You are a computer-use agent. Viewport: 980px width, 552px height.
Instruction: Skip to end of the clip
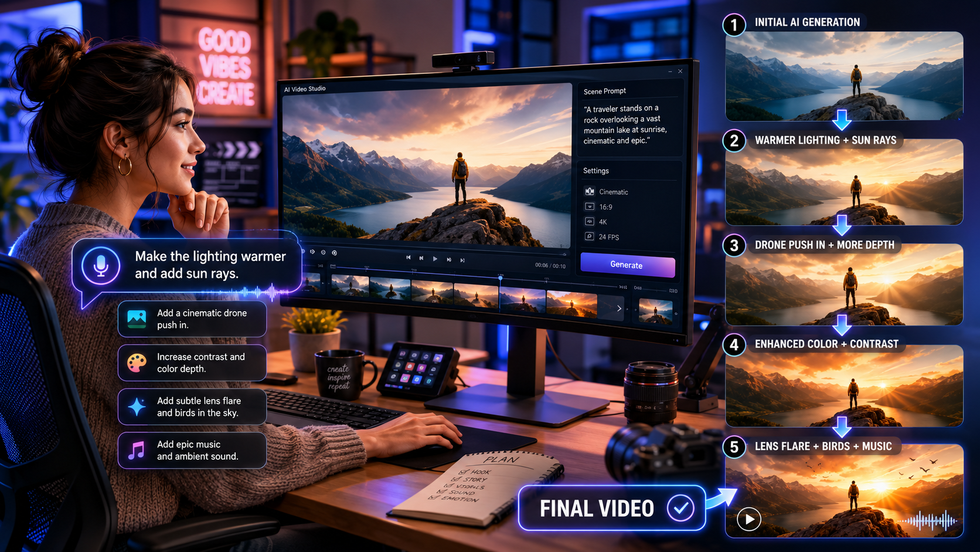(462, 260)
